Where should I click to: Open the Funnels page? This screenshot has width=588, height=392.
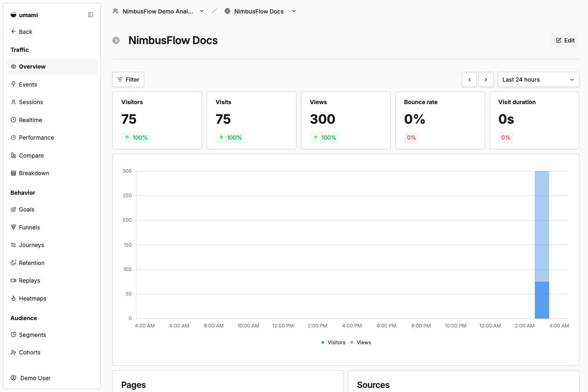(52, 227)
